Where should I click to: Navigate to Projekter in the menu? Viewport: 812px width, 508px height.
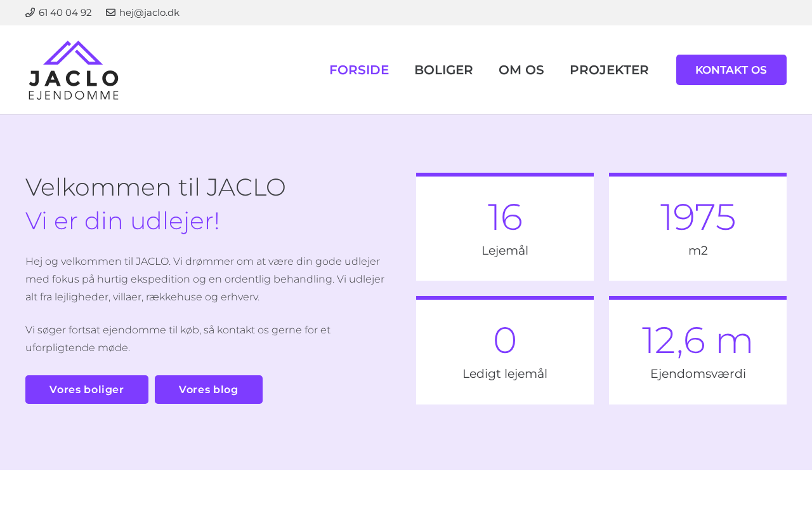click(x=609, y=70)
